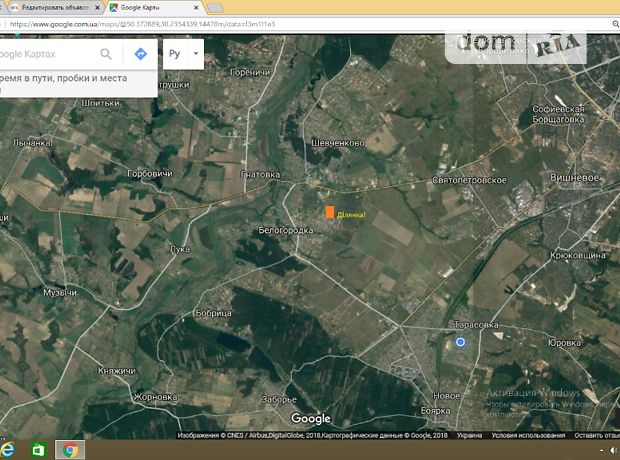This screenshot has height=460, width=620.
Task: Click the Гореничи map label
Action: pyautogui.click(x=250, y=72)
